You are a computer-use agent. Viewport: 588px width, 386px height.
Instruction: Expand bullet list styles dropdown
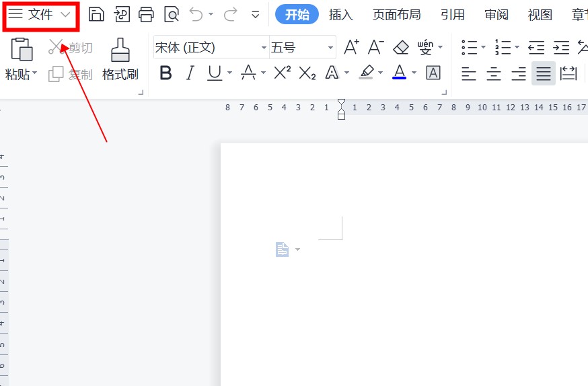483,47
